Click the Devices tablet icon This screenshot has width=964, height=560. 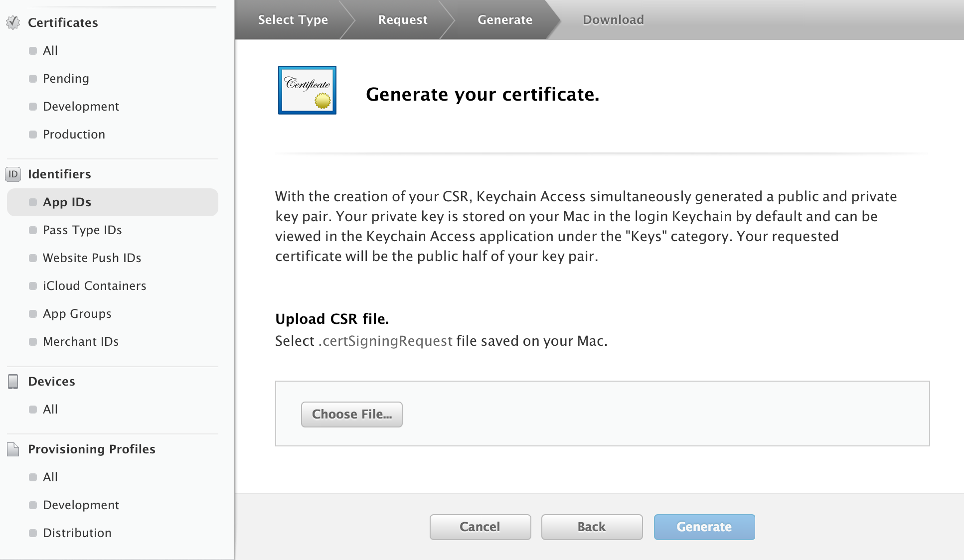13,381
